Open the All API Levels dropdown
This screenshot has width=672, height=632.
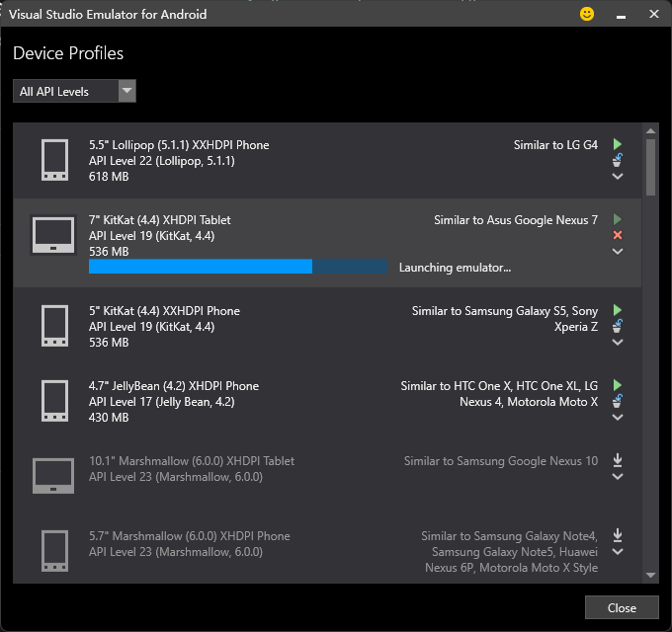click(x=74, y=91)
